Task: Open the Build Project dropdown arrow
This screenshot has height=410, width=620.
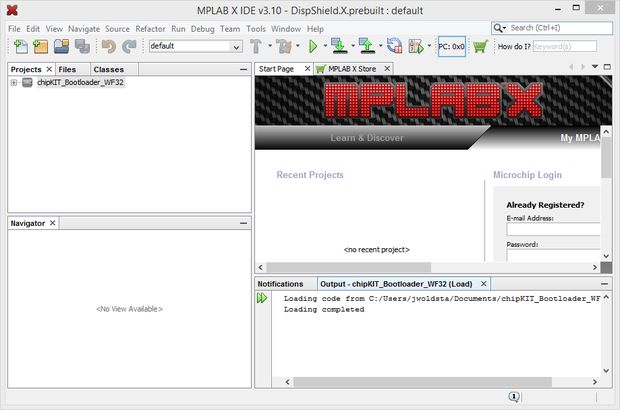Action: coord(270,46)
